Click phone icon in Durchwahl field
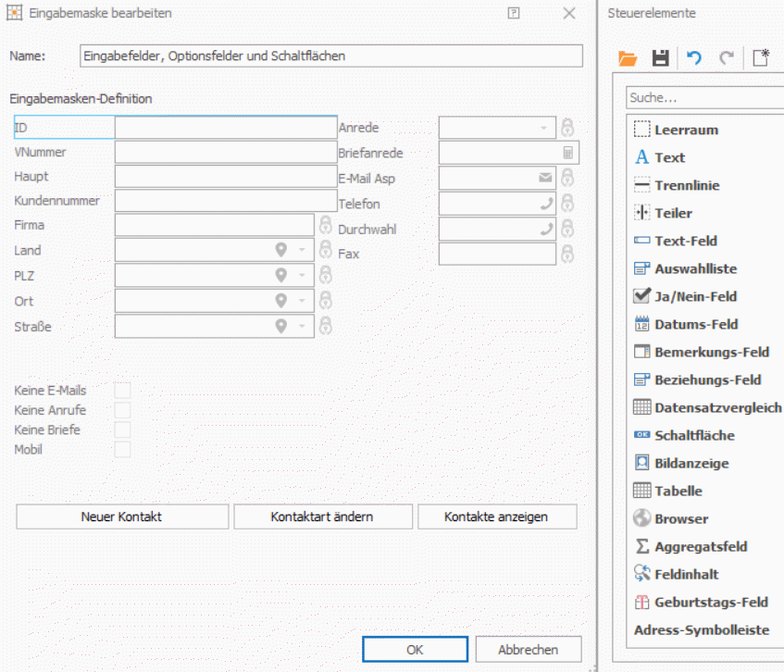Image resolution: width=784 pixels, height=672 pixels. pyautogui.click(x=546, y=229)
